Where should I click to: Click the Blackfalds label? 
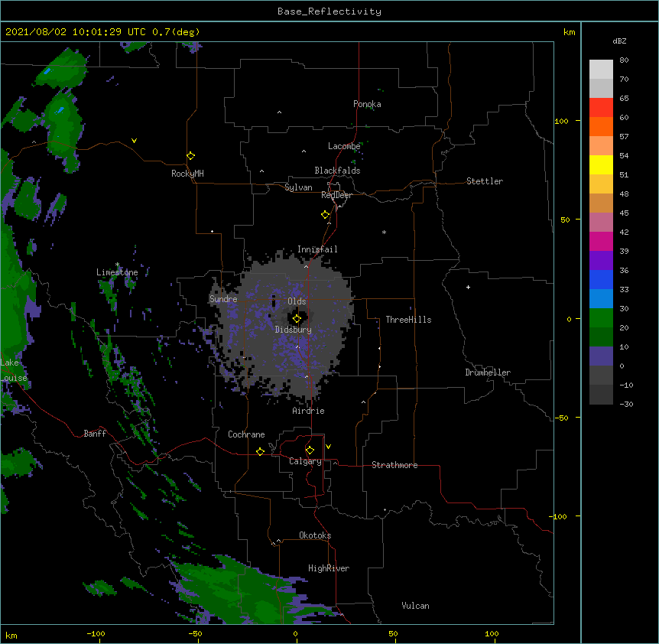pyautogui.click(x=337, y=171)
